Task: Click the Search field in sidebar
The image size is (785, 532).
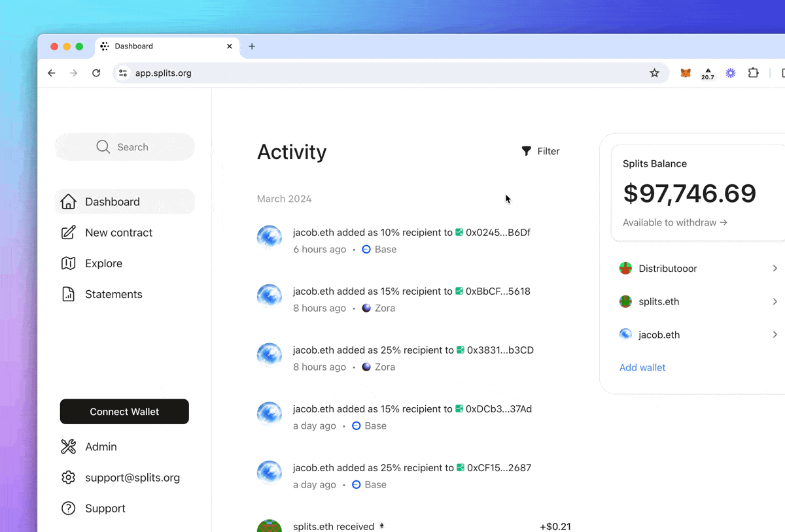Action: 125,147
